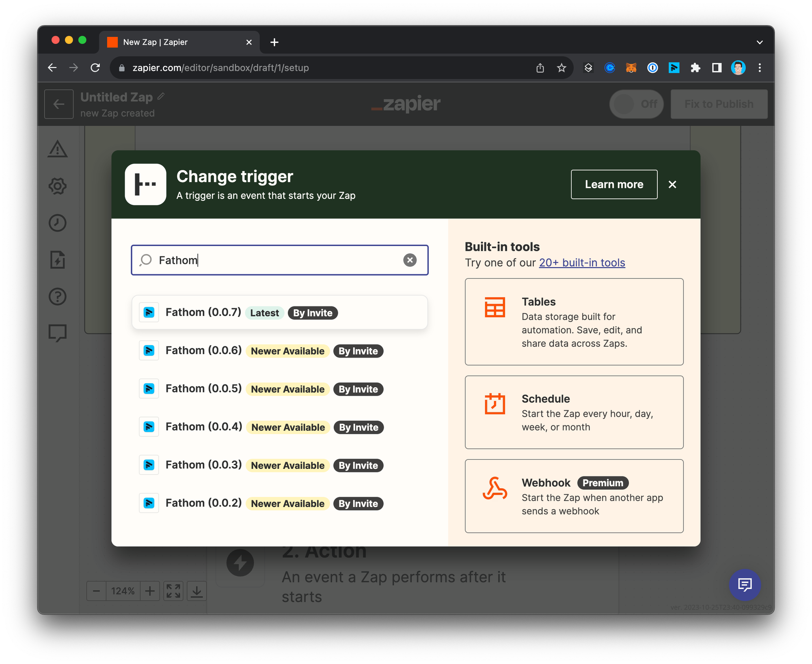Image resolution: width=812 pixels, height=664 pixels.
Task: Click the share icon in address bar
Action: click(540, 68)
